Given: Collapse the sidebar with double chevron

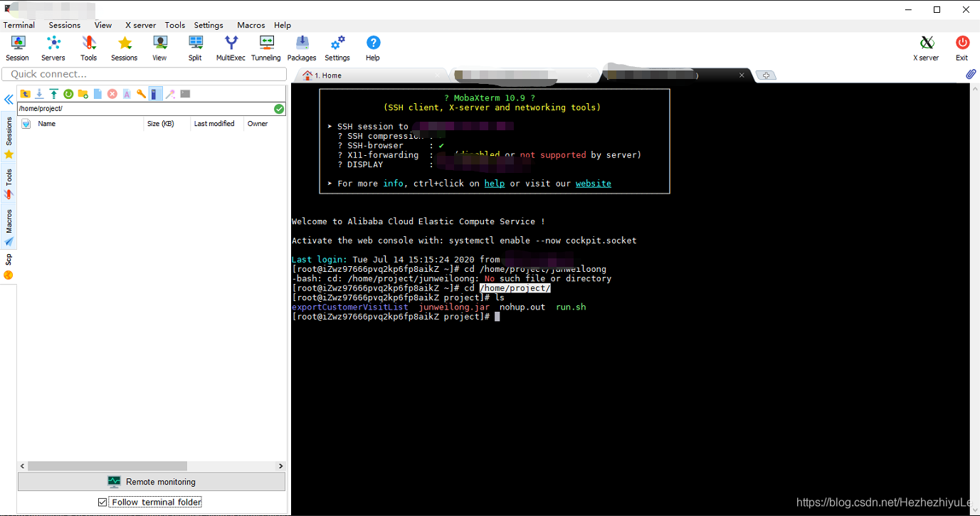Looking at the screenshot, I should point(9,100).
